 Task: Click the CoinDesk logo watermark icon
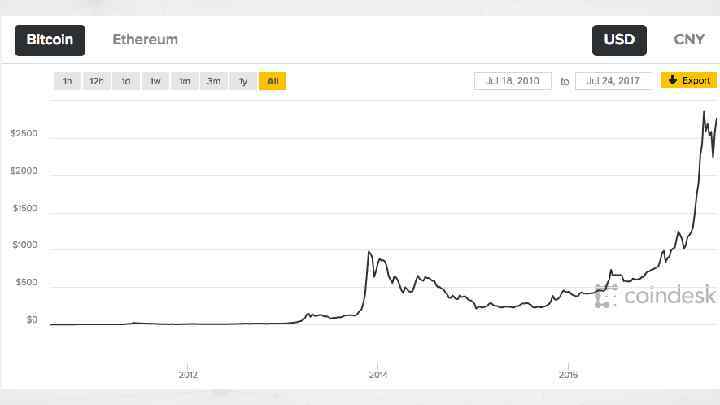coord(605,295)
